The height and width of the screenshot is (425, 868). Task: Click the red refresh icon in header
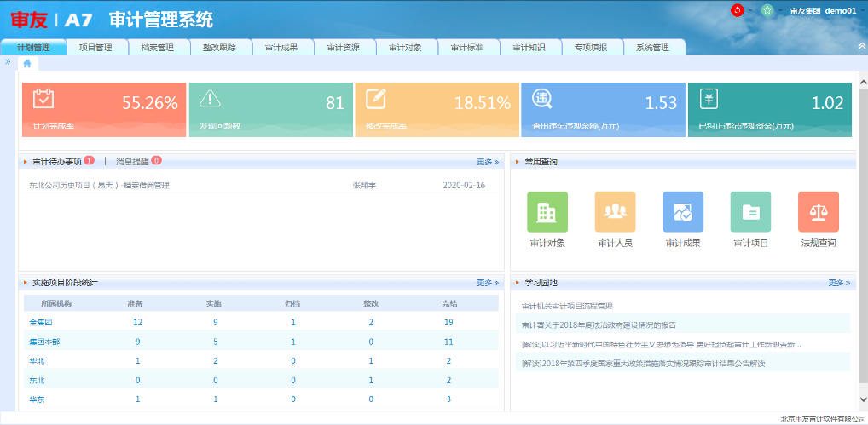[738, 10]
